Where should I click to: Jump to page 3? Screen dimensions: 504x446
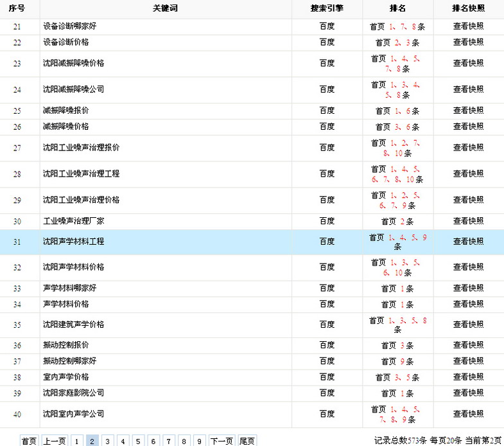(x=108, y=441)
